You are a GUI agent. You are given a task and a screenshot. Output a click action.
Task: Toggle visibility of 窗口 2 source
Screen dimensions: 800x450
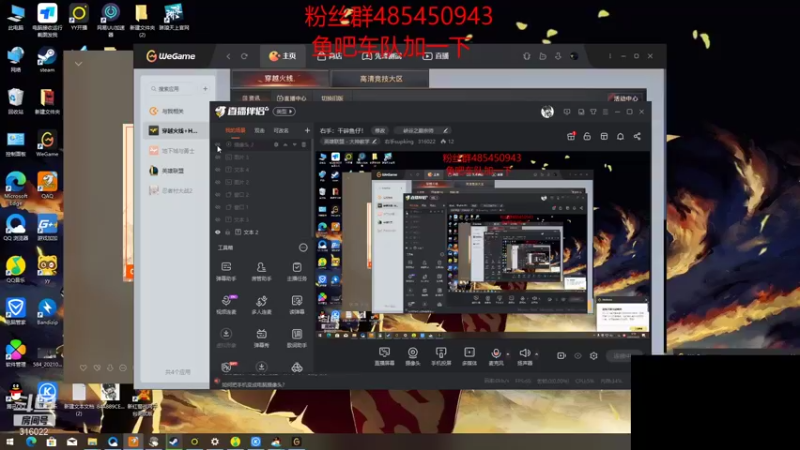coord(218,194)
